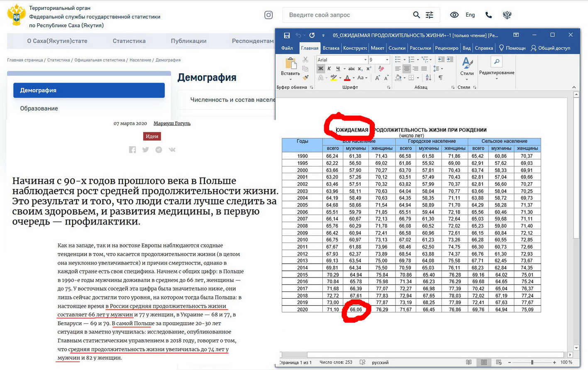This screenshot has height=370, width=588.
Task: Click the numbered list button
Action: pos(411,60)
